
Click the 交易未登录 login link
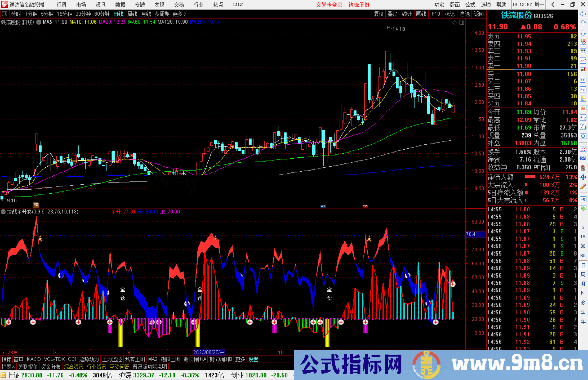tap(329, 4)
